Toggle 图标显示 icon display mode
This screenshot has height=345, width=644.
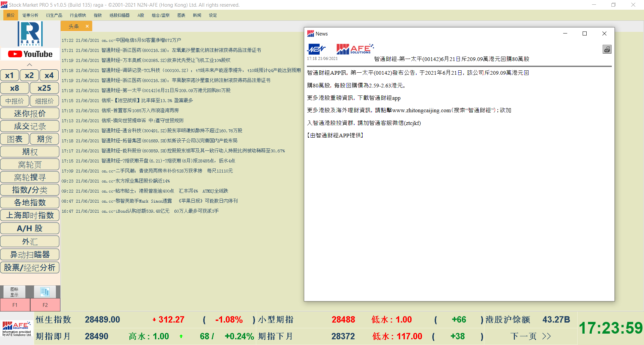[14, 292]
